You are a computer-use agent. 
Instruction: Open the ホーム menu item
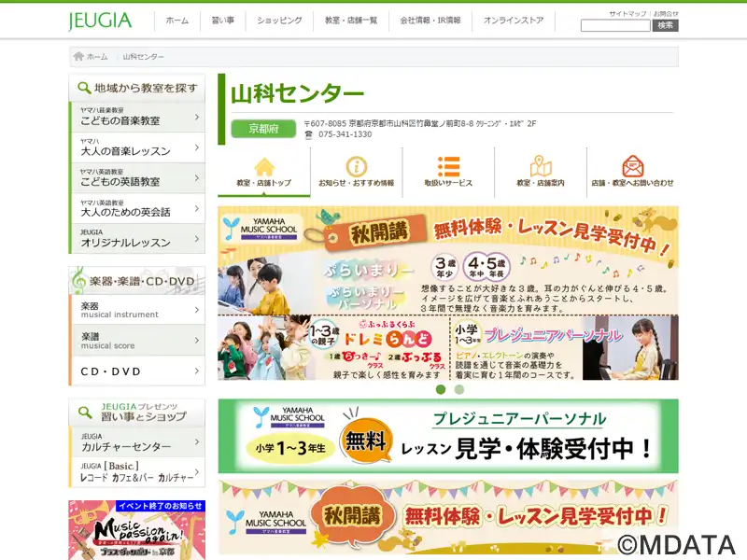pos(177,21)
